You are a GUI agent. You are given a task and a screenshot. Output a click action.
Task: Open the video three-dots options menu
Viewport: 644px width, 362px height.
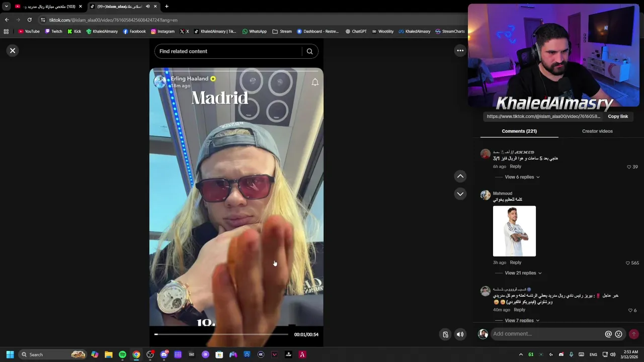[460, 51]
